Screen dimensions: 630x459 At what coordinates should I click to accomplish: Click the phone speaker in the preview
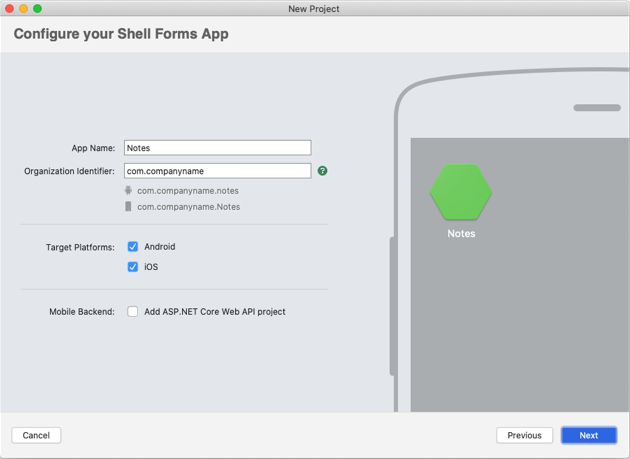597,108
